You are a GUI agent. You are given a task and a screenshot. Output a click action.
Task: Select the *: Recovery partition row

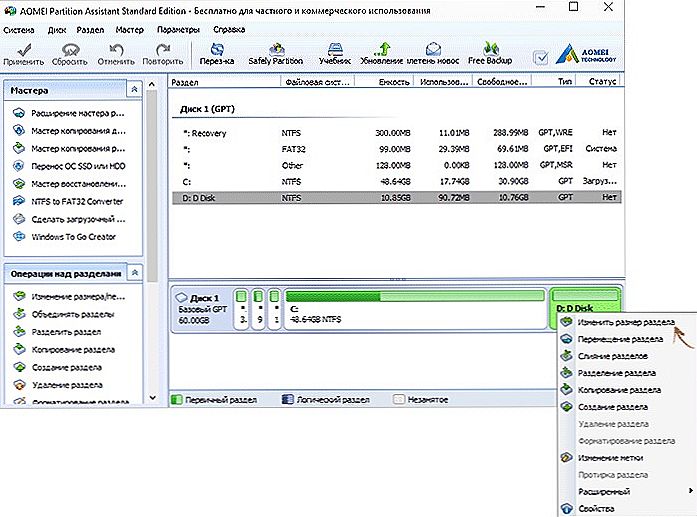click(397, 132)
